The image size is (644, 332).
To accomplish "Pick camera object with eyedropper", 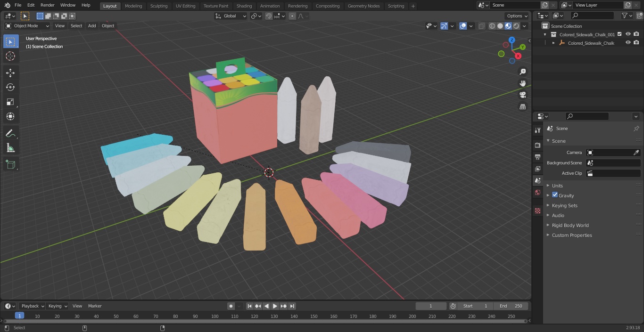I will tap(636, 153).
